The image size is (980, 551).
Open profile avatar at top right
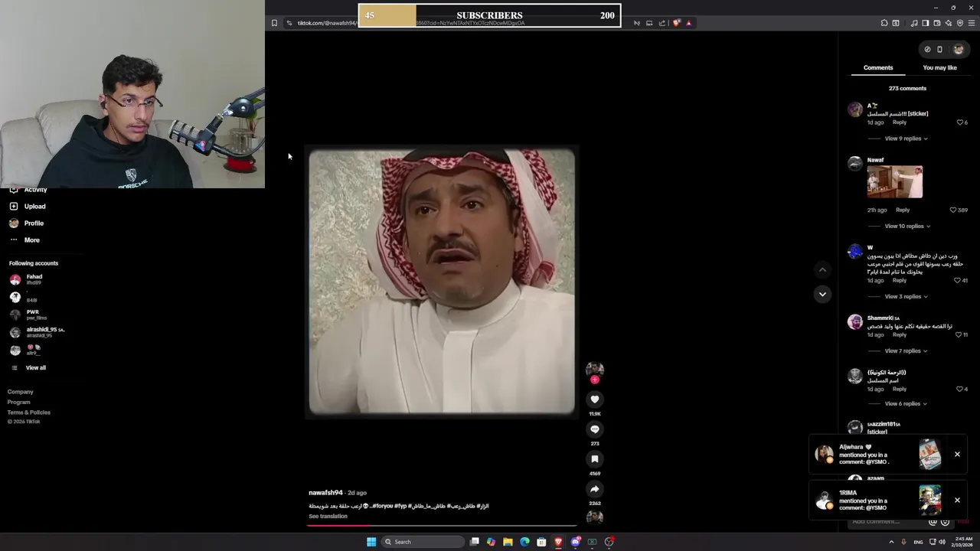pos(958,49)
